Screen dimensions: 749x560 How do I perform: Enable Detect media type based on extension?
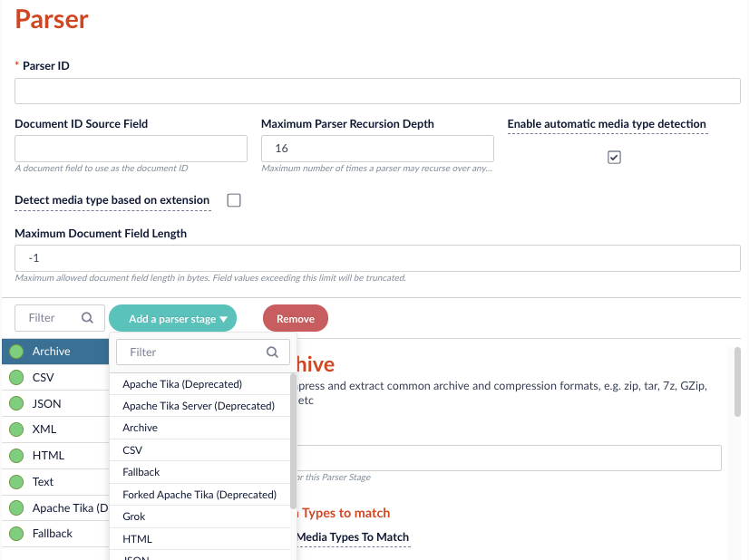[x=234, y=200]
